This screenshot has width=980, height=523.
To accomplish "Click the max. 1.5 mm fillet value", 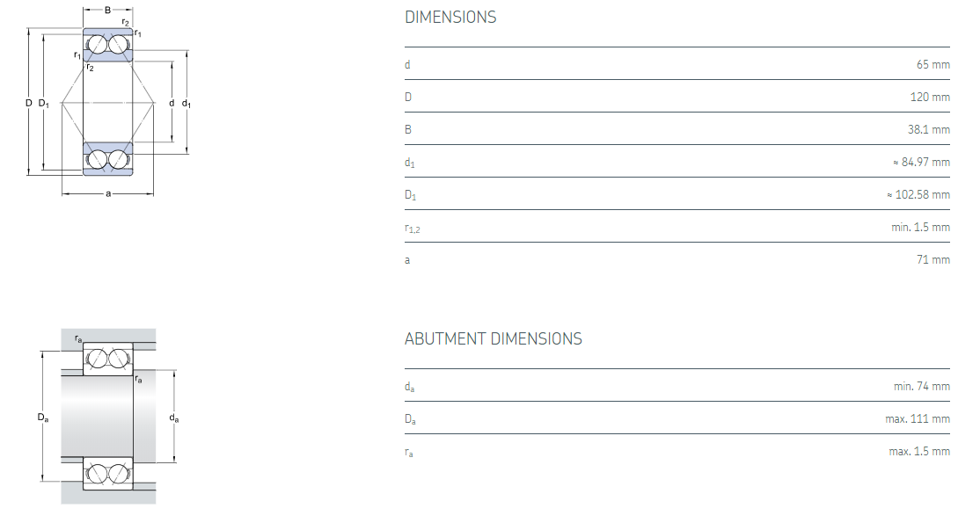I will (919, 451).
